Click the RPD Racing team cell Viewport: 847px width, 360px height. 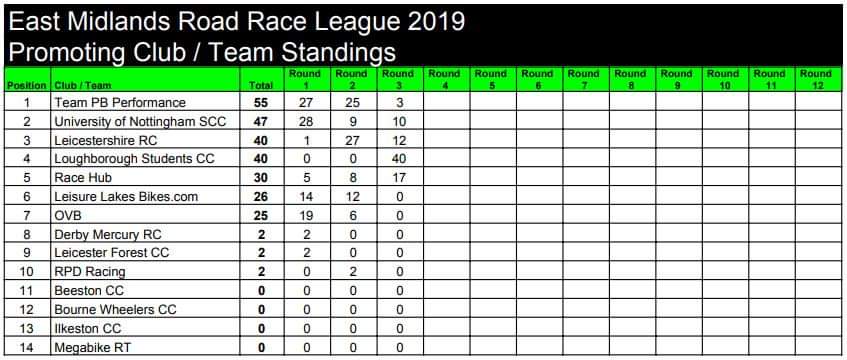tap(145, 271)
